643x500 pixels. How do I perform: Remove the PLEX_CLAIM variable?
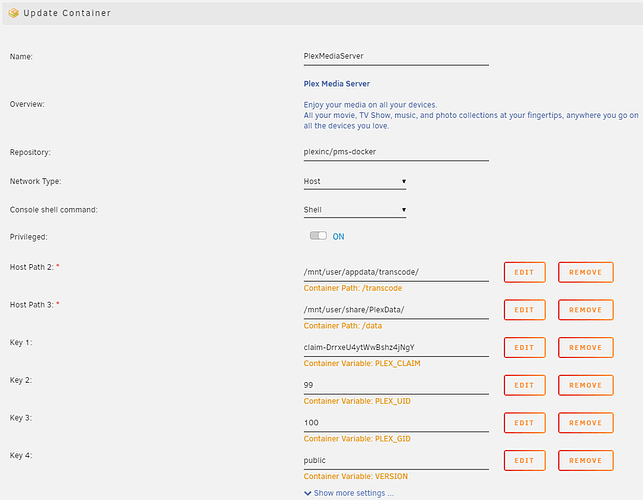(585, 347)
